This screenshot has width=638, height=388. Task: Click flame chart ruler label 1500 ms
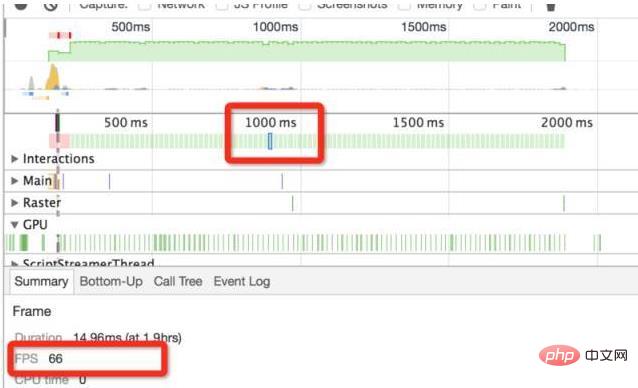(x=418, y=122)
